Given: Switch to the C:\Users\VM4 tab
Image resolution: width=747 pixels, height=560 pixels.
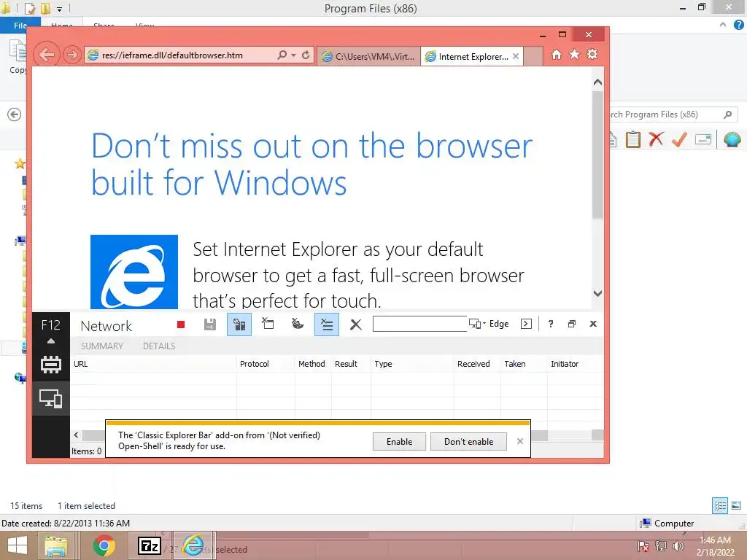Looking at the screenshot, I should point(368,56).
